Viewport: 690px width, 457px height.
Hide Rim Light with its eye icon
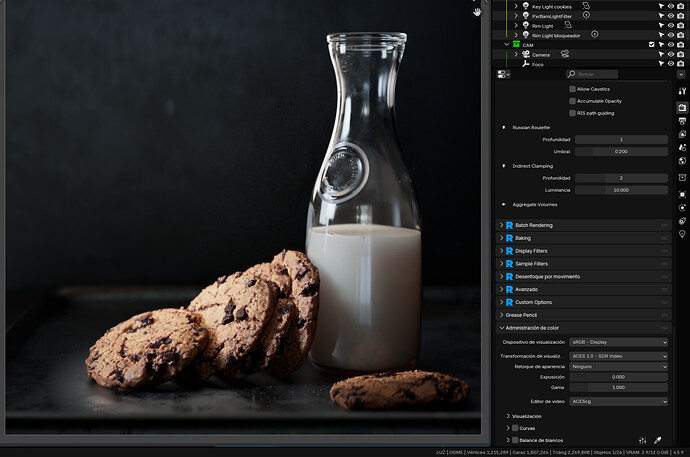tap(671, 26)
